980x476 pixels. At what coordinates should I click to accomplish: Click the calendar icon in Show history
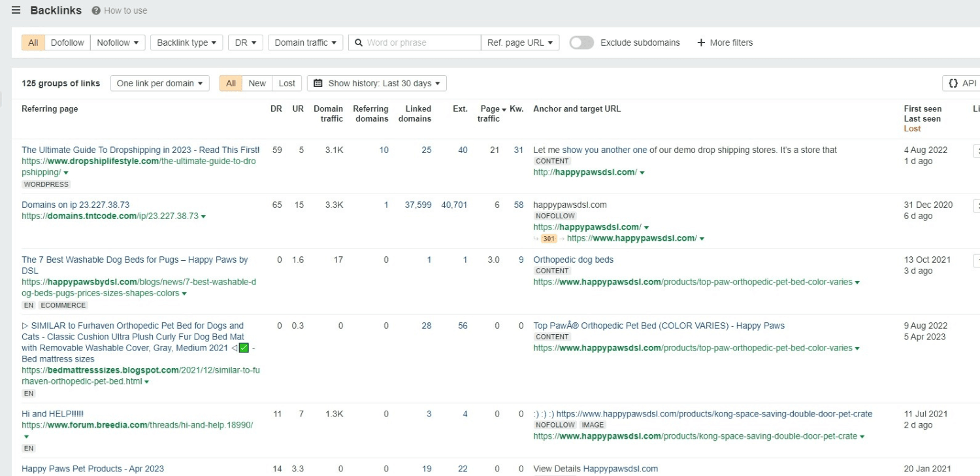pyautogui.click(x=318, y=83)
